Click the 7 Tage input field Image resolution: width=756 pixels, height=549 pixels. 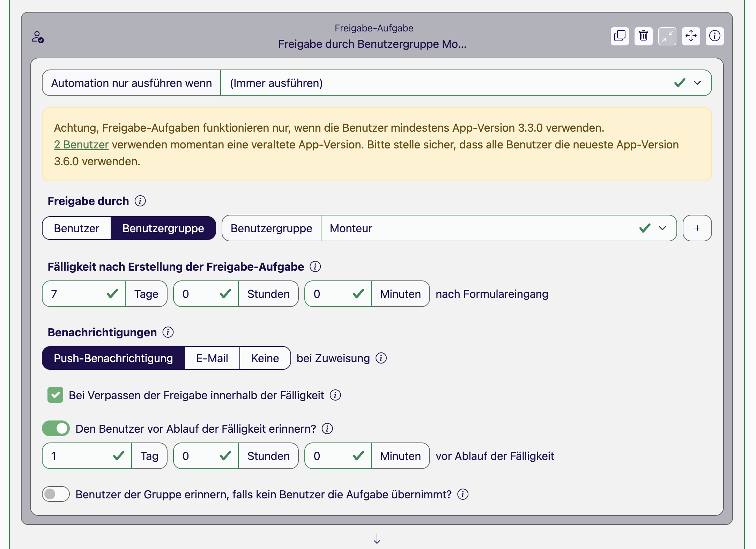(x=77, y=294)
